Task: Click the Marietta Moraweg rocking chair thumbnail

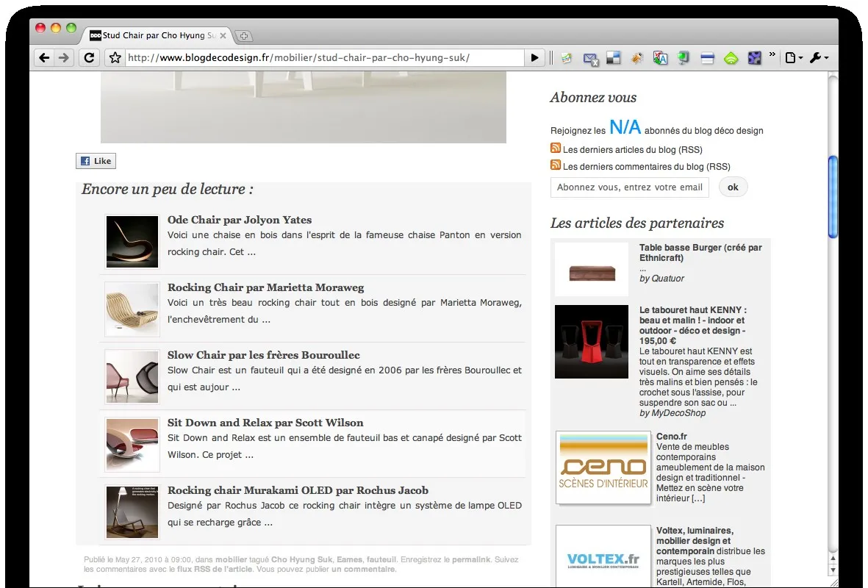Action: click(x=132, y=309)
